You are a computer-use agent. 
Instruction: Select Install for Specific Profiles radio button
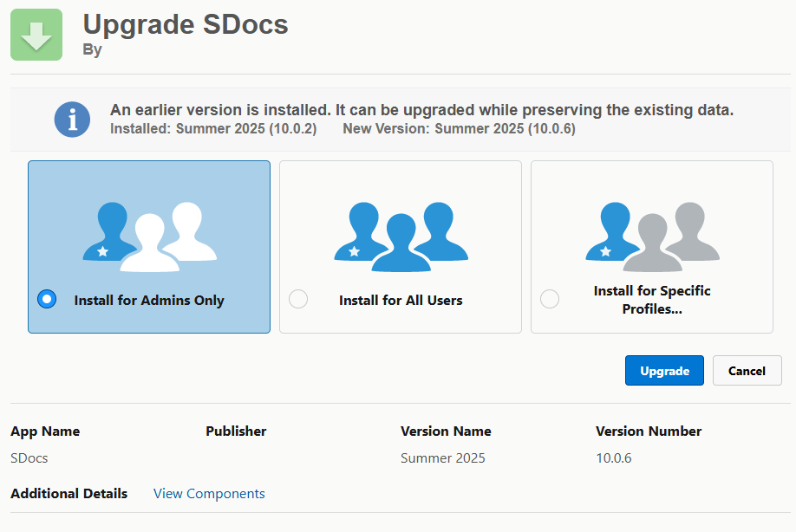point(550,299)
